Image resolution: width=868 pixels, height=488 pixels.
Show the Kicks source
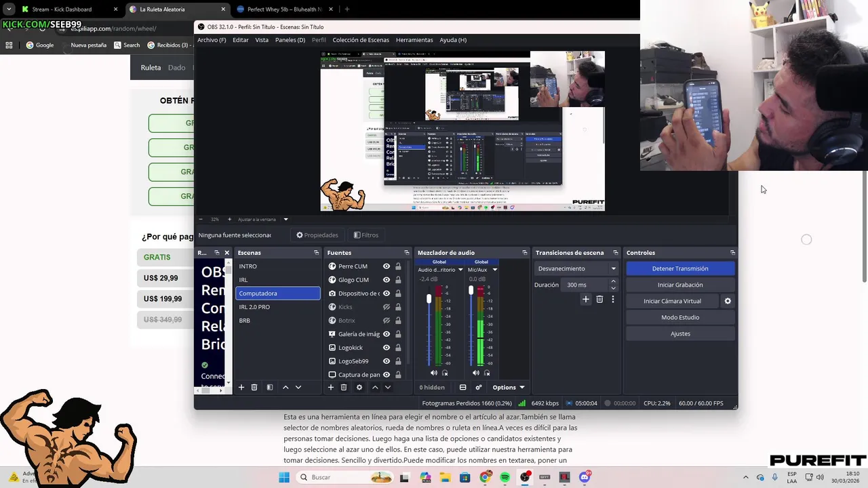pyautogui.click(x=387, y=307)
